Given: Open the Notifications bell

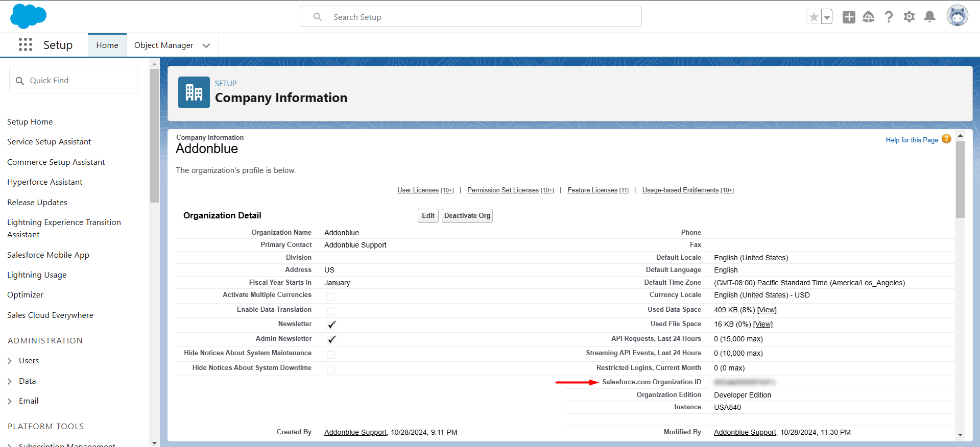Looking at the screenshot, I should [930, 17].
